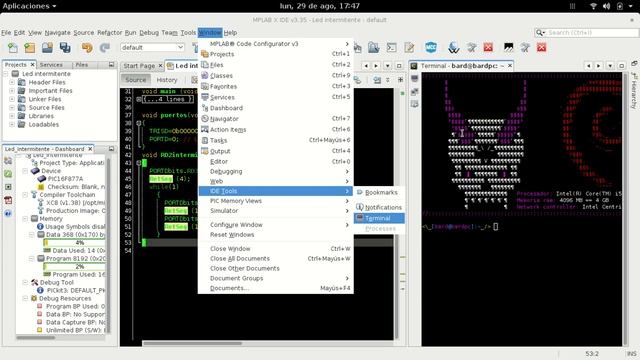640x360 pixels.
Task: Click the battery icon in system tray
Action: tap(620, 6)
